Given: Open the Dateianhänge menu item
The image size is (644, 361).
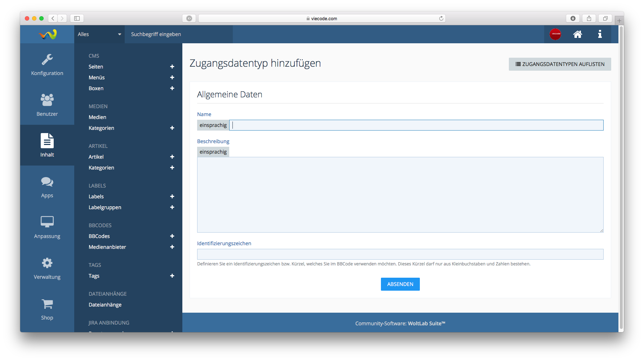Looking at the screenshot, I should 105,305.
